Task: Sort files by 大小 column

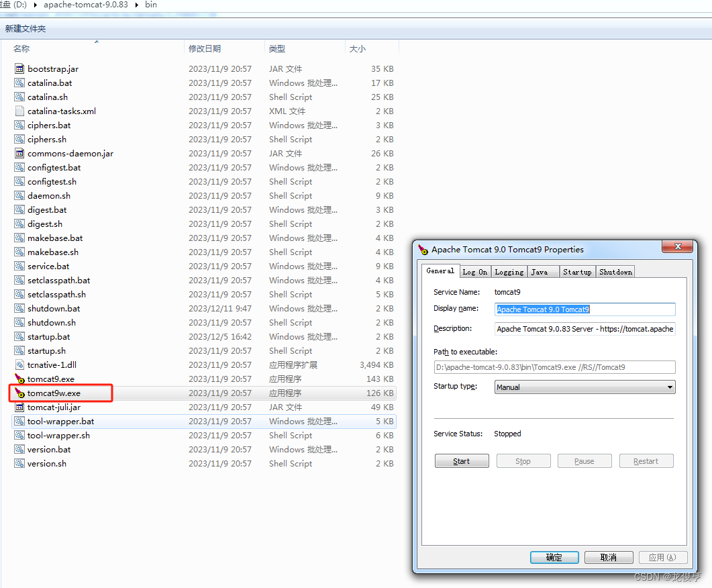Action: [x=358, y=48]
